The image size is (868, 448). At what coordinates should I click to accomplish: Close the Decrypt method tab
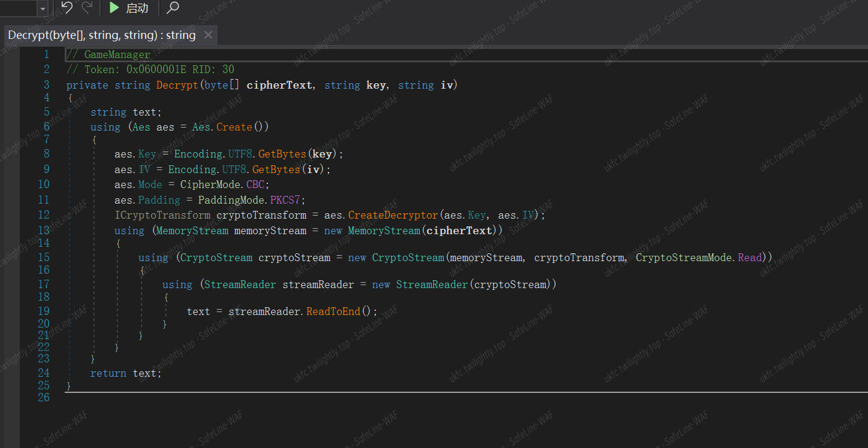[208, 35]
